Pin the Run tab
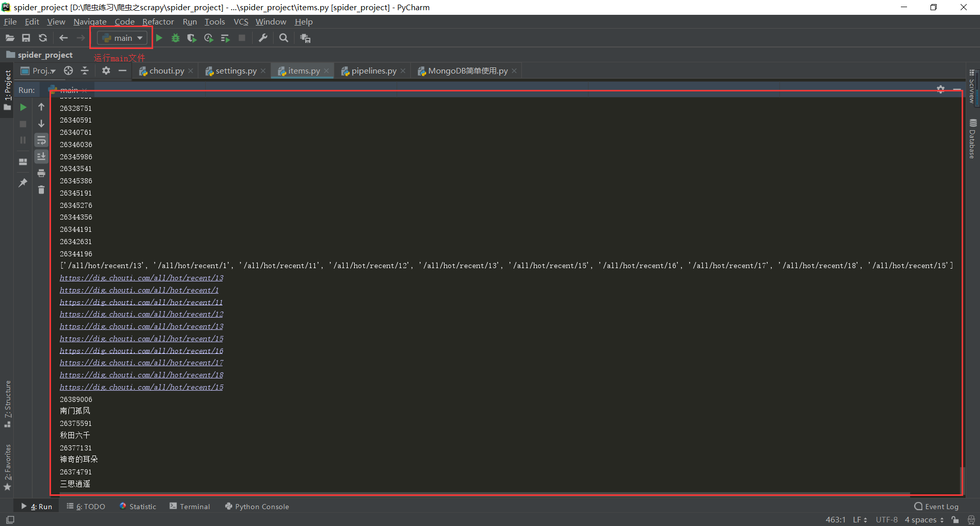Screen dimensions: 980x526 tap(23, 183)
